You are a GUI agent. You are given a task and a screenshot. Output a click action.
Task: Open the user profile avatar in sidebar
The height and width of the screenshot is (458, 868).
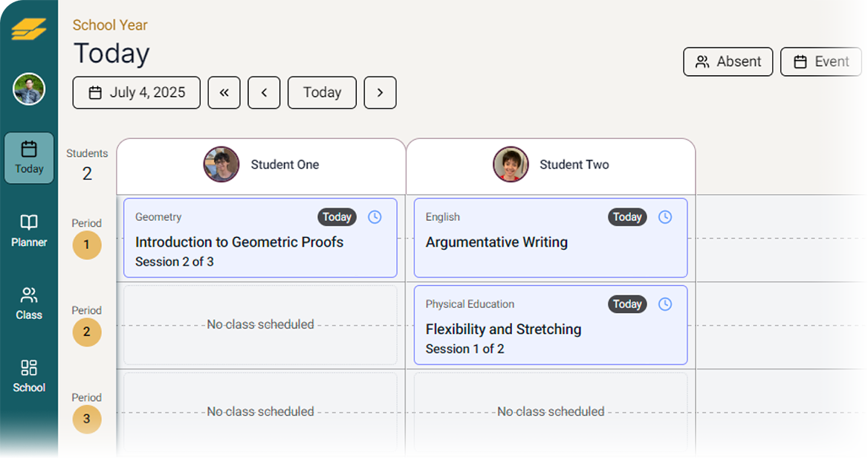[29, 89]
